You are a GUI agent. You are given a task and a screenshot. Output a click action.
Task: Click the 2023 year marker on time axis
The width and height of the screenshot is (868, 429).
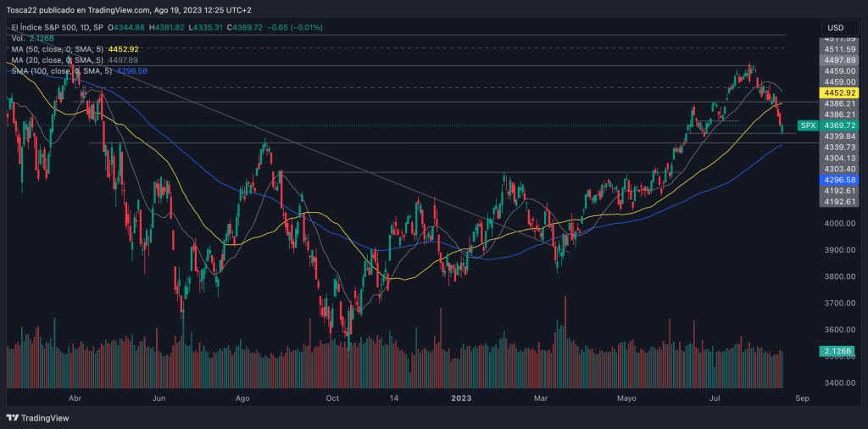[461, 397]
